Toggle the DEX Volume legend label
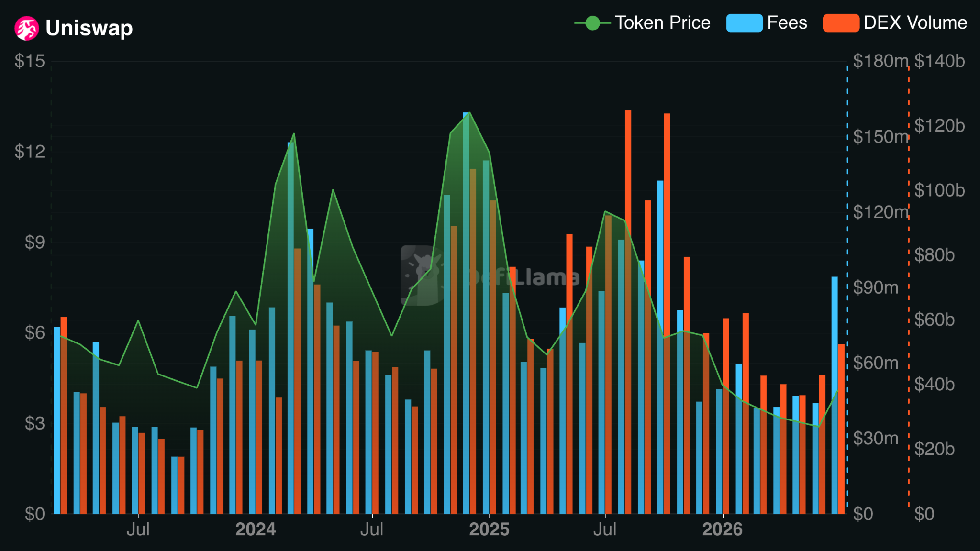Viewport: 980px width, 551px height. [x=915, y=23]
